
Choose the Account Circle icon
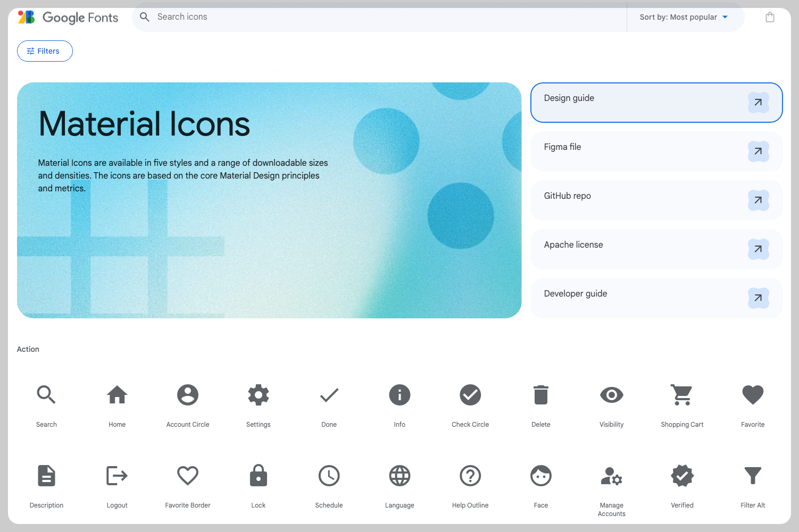[x=188, y=395]
